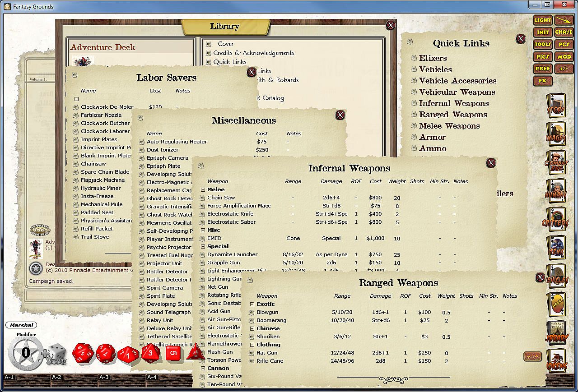Click the LIGHT button in the sidebar
The width and height of the screenshot is (578, 392).
pos(543,20)
